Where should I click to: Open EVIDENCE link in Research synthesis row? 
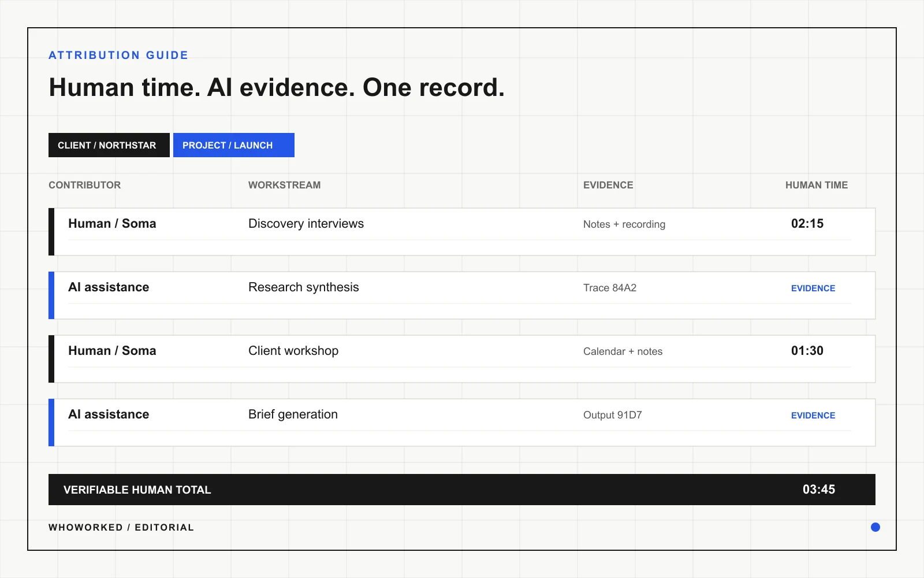pos(813,288)
